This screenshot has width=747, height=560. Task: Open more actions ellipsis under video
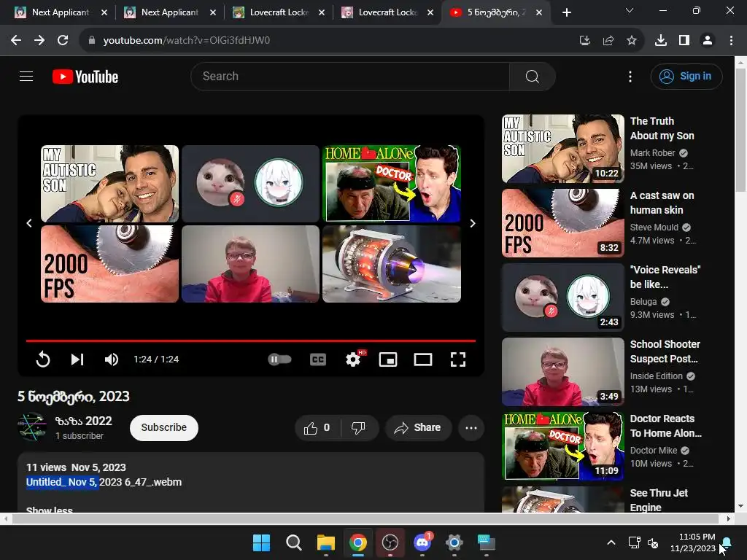471,427
